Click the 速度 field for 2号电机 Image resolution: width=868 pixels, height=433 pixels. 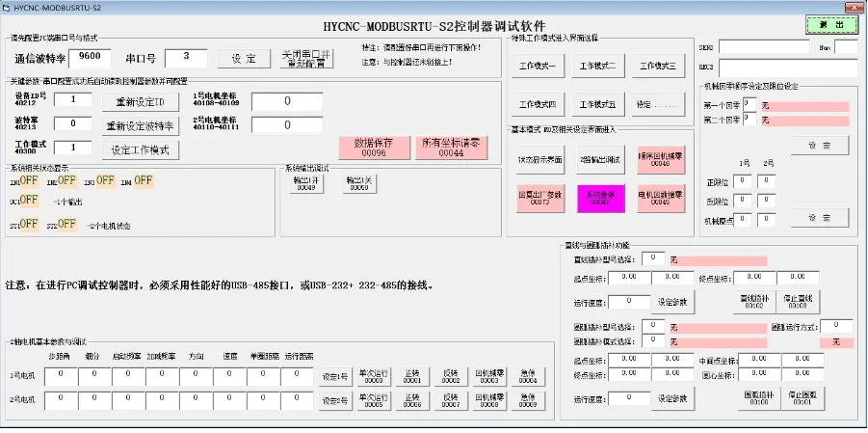(229, 401)
